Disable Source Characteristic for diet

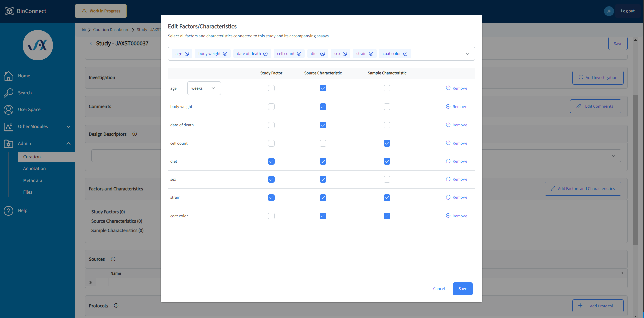pyautogui.click(x=323, y=161)
